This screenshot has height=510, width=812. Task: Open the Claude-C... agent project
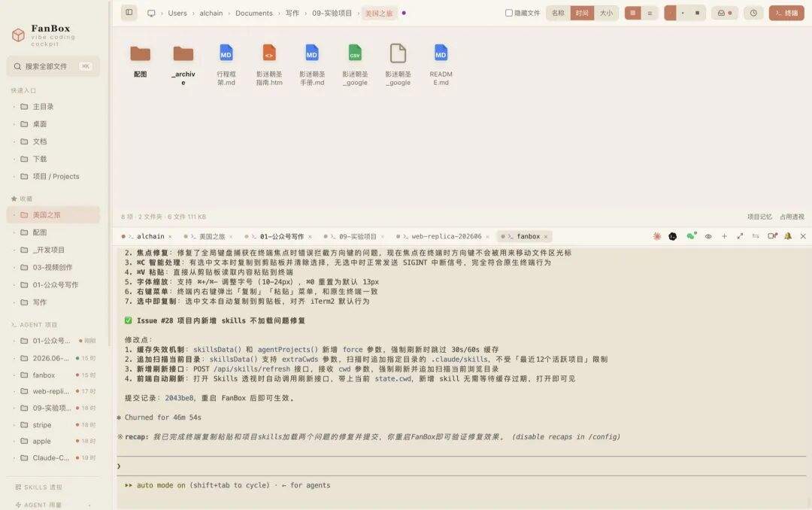[54, 457]
